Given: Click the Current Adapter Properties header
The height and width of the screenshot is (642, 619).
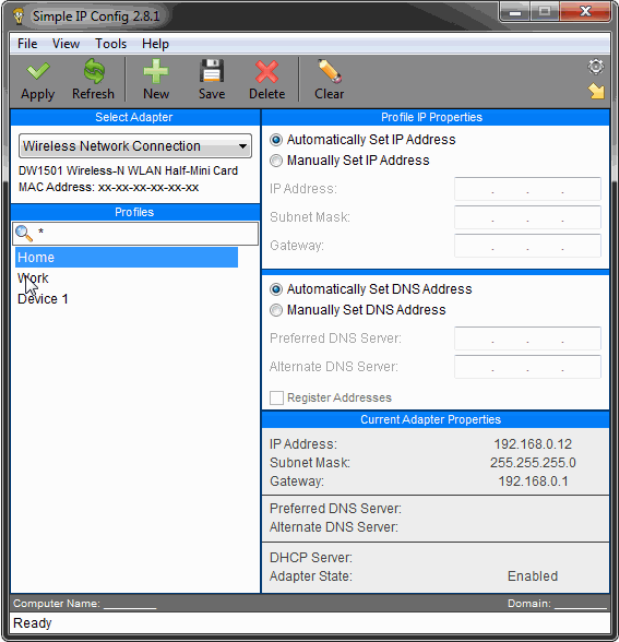Looking at the screenshot, I should click(435, 420).
